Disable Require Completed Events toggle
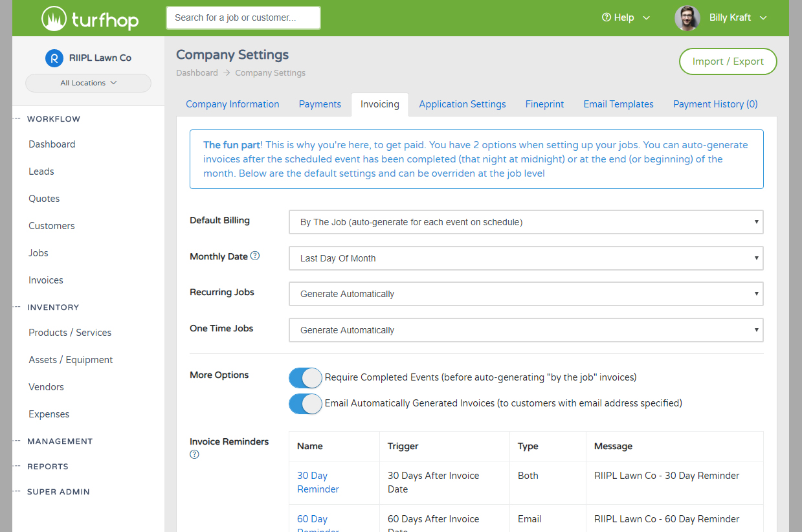The height and width of the screenshot is (532, 802). [x=305, y=378]
